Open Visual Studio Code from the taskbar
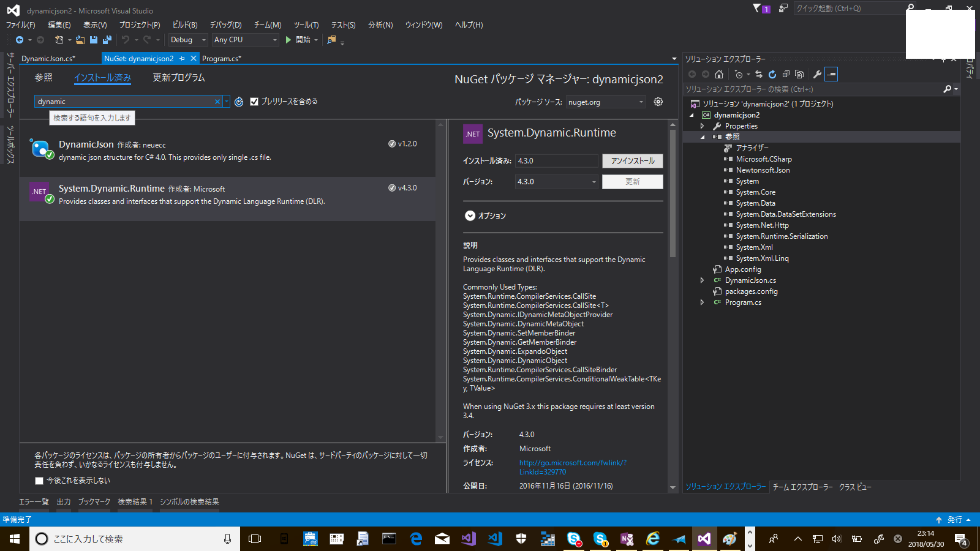Viewport: 980px width, 551px height. (x=495, y=539)
